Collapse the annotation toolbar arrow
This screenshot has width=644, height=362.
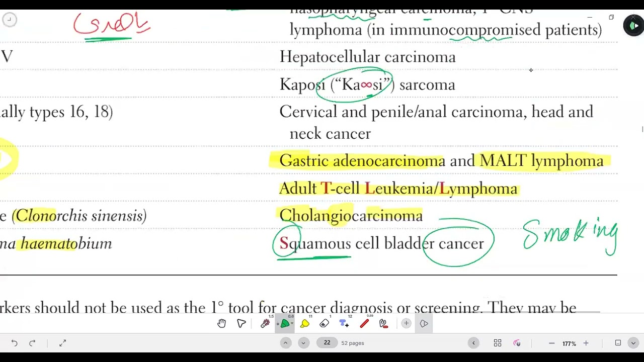click(424, 323)
